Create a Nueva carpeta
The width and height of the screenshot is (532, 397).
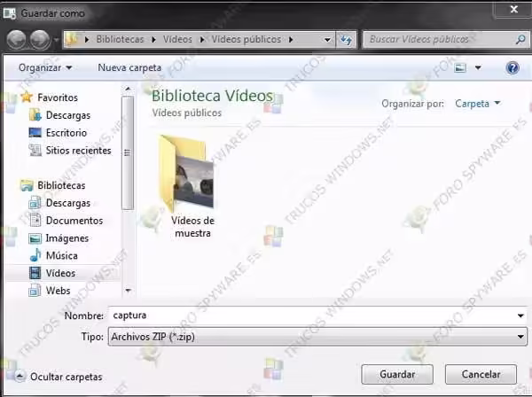[x=129, y=68]
